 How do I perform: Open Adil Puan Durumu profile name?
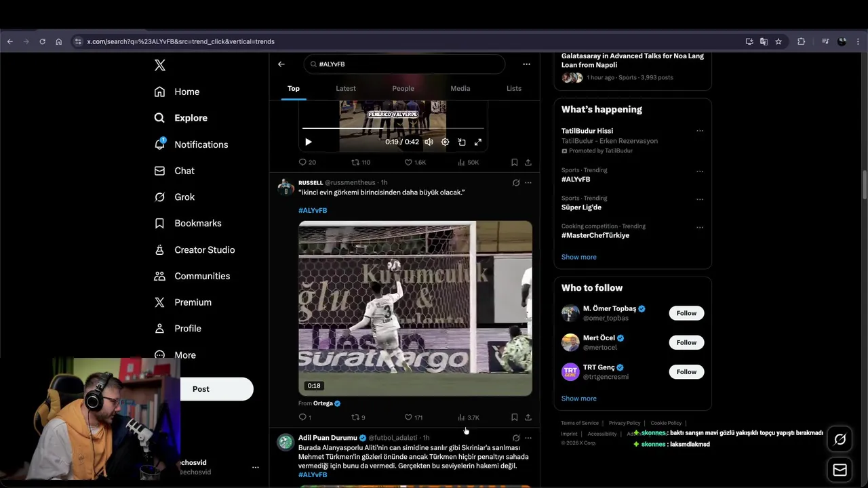pos(328,438)
